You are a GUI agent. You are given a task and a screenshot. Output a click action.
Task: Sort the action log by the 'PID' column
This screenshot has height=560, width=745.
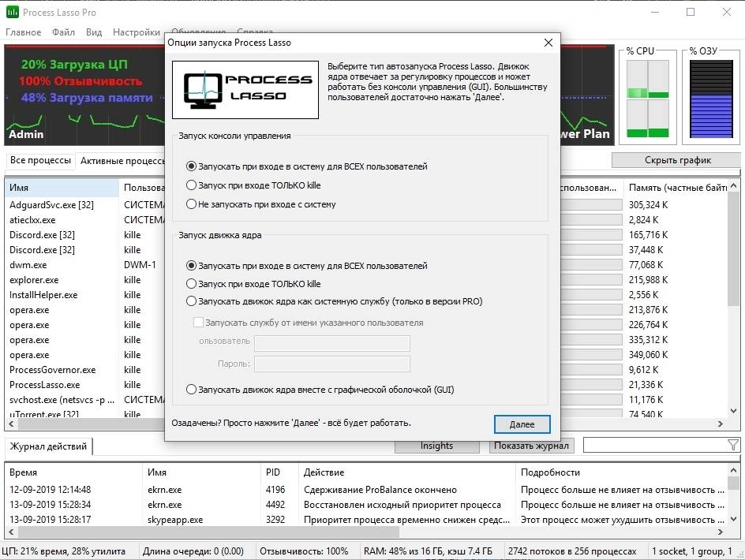click(x=280, y=472)
